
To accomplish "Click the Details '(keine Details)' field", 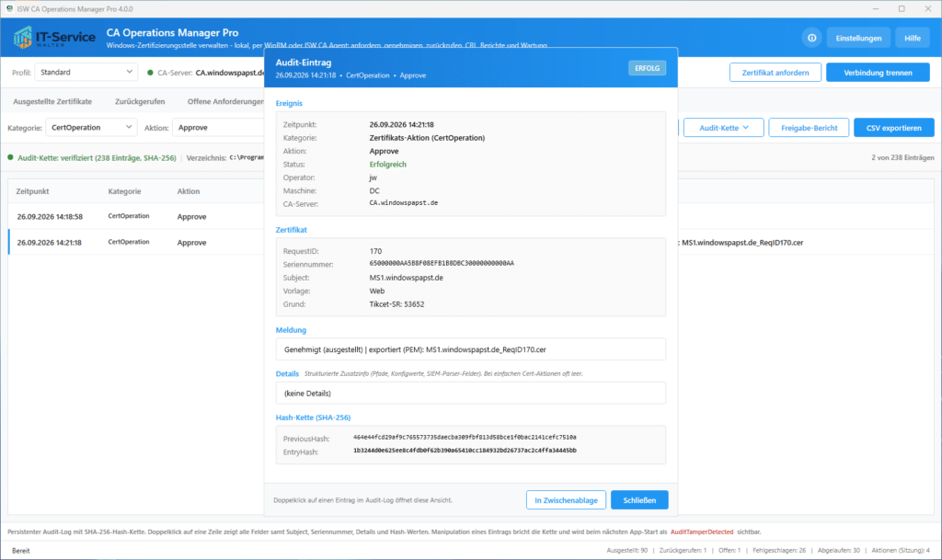I will click(x=470, y=394).
